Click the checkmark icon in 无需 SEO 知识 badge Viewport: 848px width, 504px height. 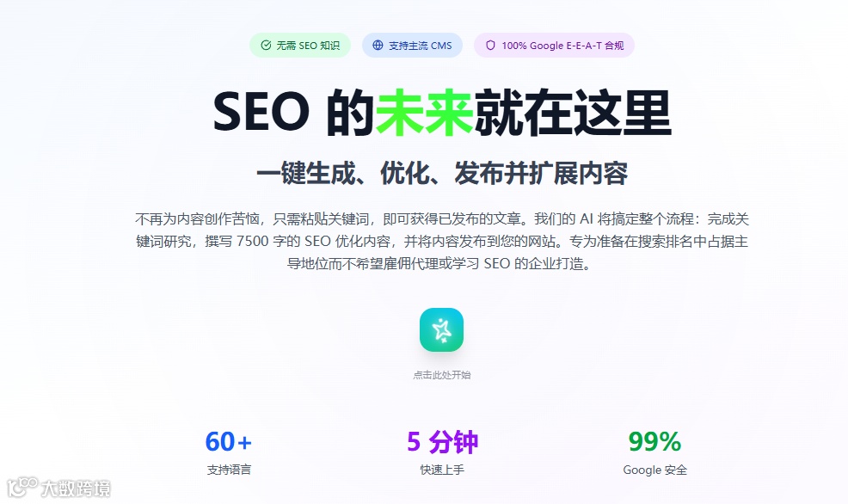click(266, 46)
